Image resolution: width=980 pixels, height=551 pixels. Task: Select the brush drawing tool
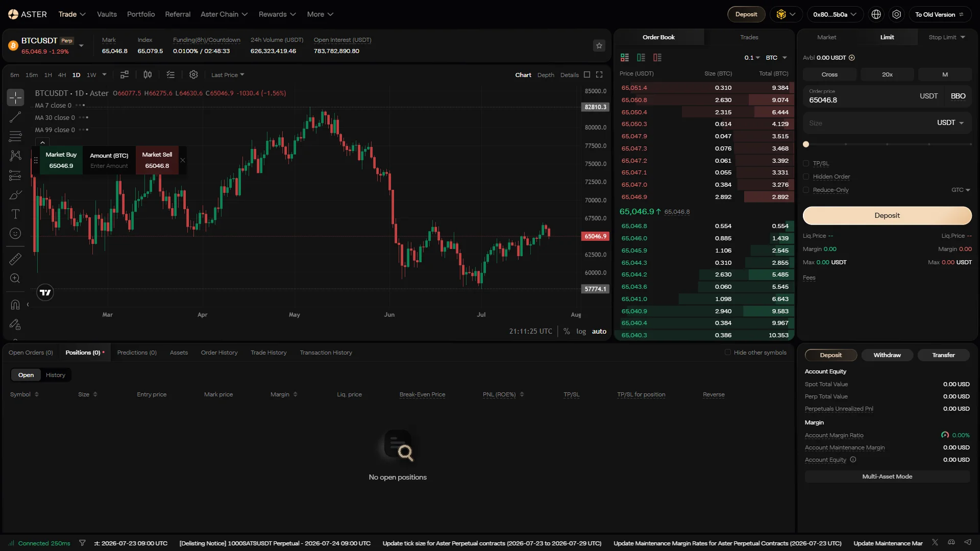(15, 195)
